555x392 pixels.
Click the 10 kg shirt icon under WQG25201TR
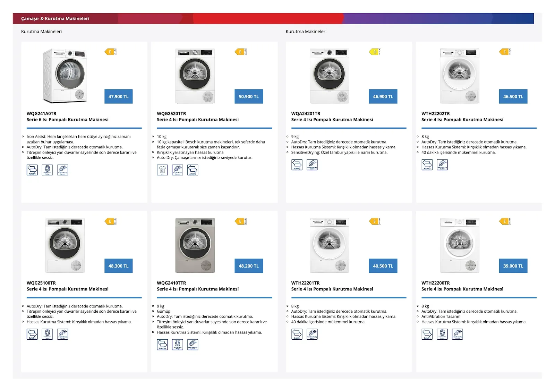click(162, 170)
